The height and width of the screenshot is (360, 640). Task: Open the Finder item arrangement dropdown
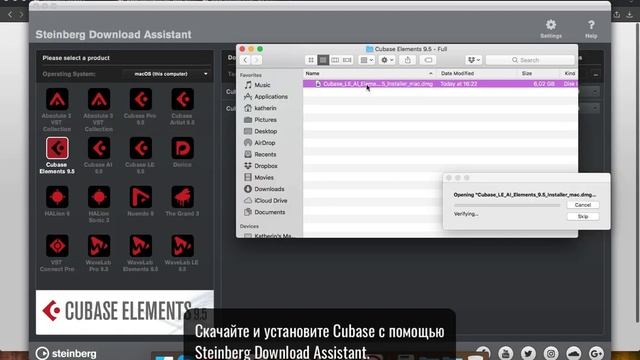[x=367, y=60]
